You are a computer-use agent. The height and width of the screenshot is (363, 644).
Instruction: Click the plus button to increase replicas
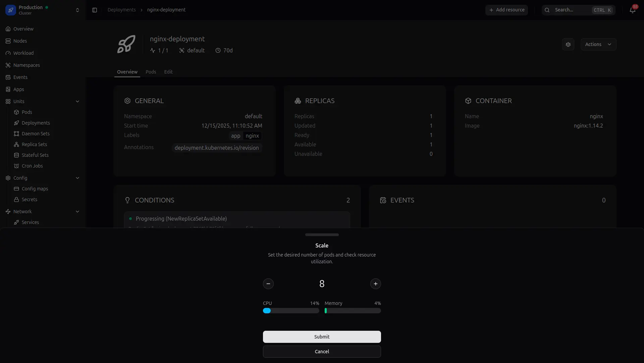[x=375, y=284]
